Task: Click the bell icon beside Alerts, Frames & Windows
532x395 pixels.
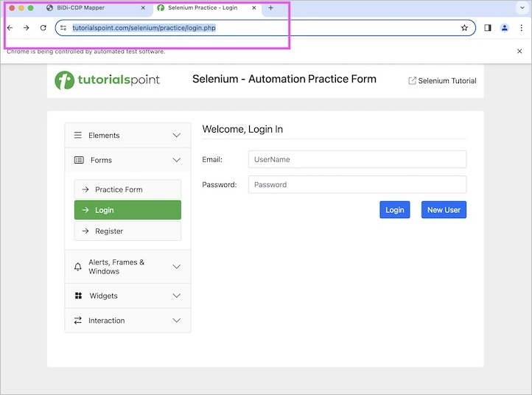Action: click(77, 267)
